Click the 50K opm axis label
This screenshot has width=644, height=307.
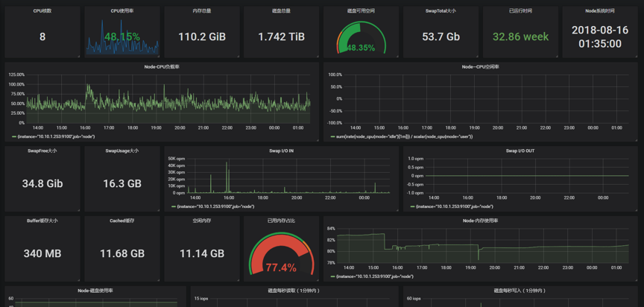[177, 159]
